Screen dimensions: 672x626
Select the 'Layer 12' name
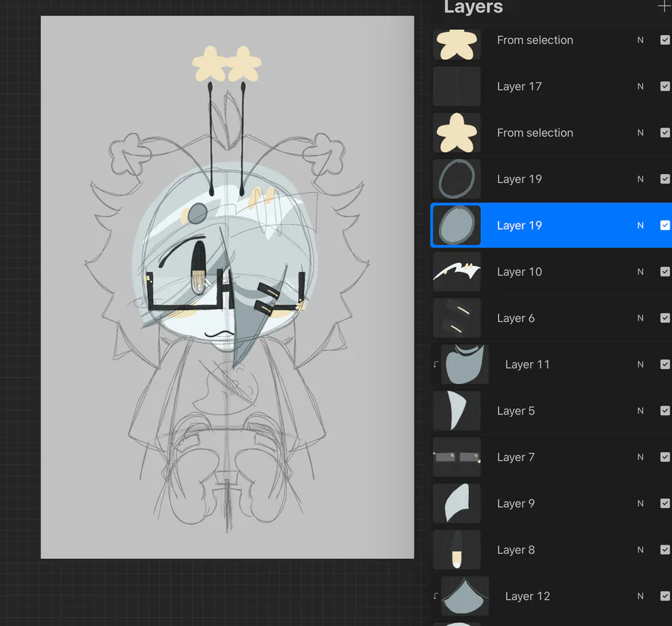pos(527,595)
